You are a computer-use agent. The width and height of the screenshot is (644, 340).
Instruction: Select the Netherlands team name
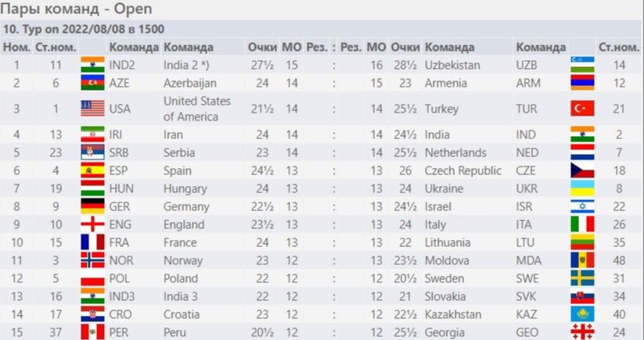tap(455, 152)
